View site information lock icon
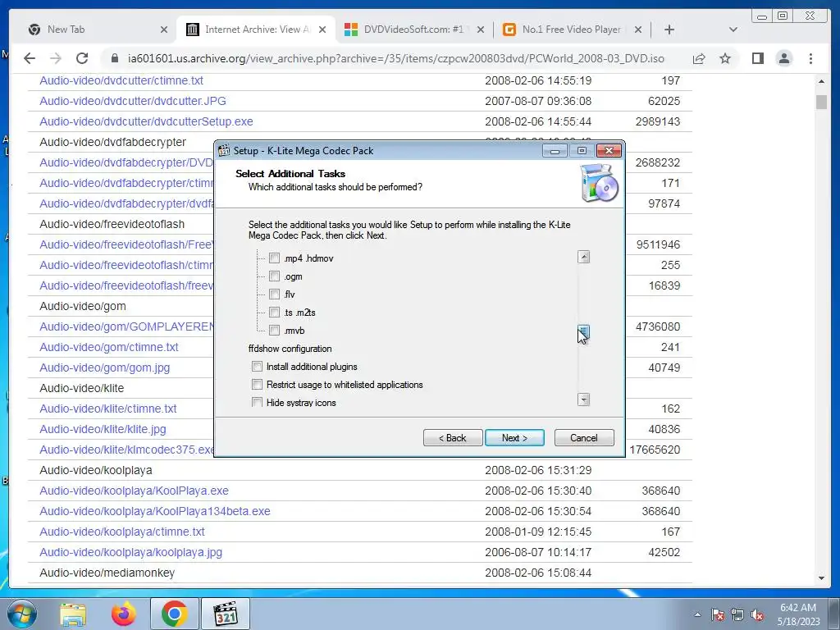The width and height of the screenshot is (840, 630). click(114, 58)
